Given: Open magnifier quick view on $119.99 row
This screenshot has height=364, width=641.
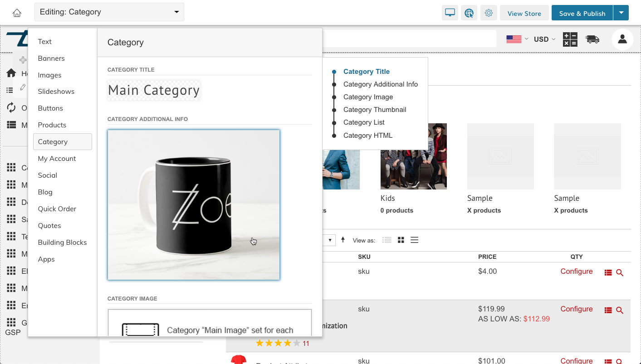Looking at the screenshot, I should tap(620, 311).
